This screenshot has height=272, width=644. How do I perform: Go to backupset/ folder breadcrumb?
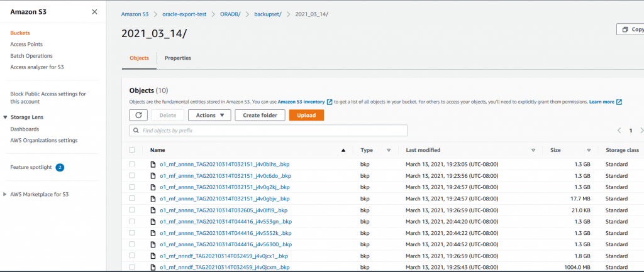click(x=268, y=14)
